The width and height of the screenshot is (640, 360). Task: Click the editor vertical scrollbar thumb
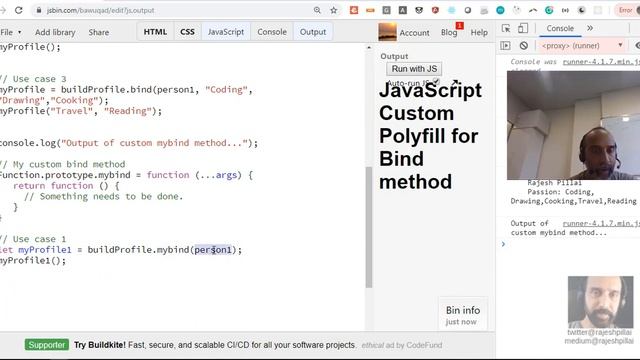point(369,227)
